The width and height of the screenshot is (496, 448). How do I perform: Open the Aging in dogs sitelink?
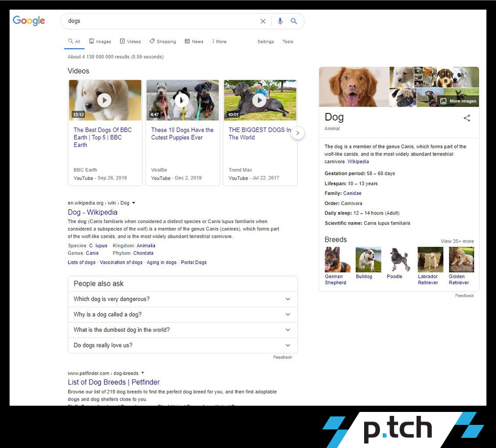(162, 263)
